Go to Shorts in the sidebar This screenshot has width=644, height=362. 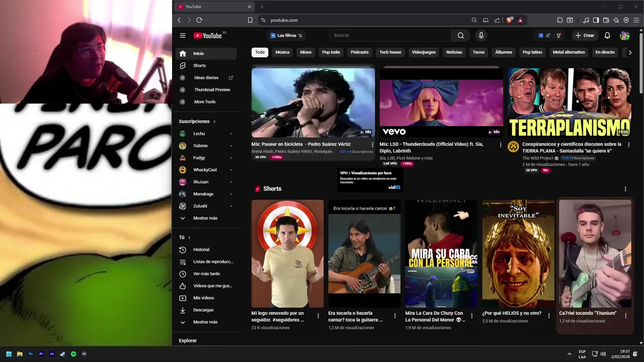pos(206,65)
